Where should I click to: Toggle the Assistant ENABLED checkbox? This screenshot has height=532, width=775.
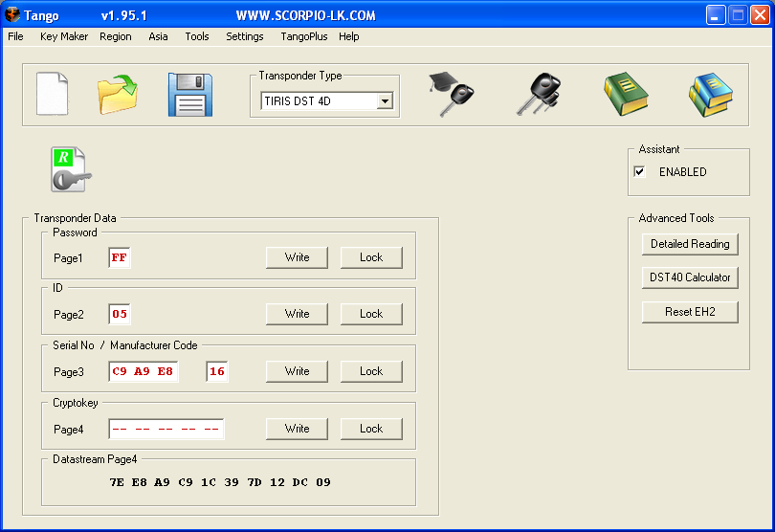pyautogui.click(x=640, y=172)
